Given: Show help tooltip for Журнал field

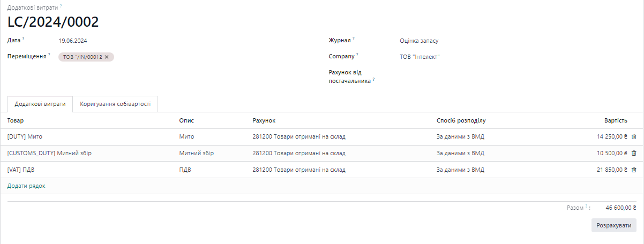Looking at the screenshot, I should pos(354,39).
